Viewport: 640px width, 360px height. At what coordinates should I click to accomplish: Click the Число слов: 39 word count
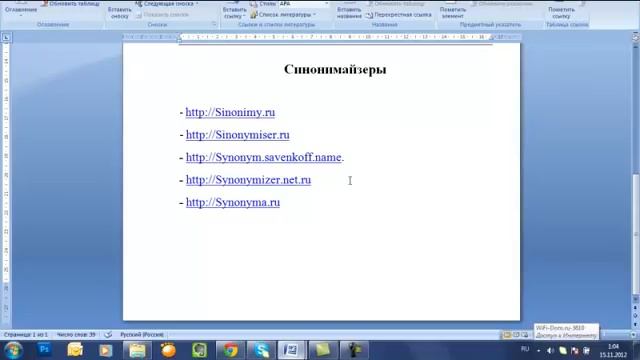coord(76,335)
